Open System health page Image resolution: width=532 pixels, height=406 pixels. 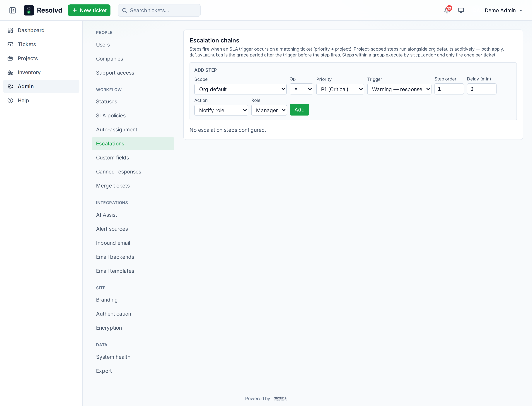tap(133, 357)
